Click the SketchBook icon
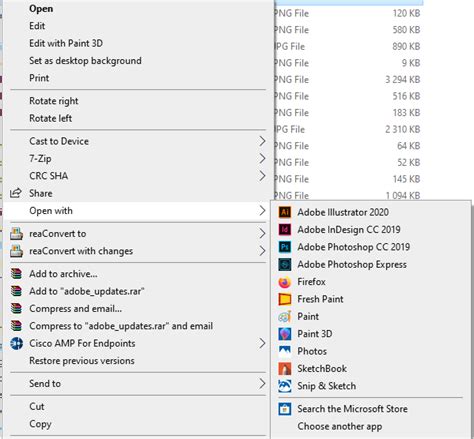474x439 pixels. pyautogui.click(x=285, y=368)
